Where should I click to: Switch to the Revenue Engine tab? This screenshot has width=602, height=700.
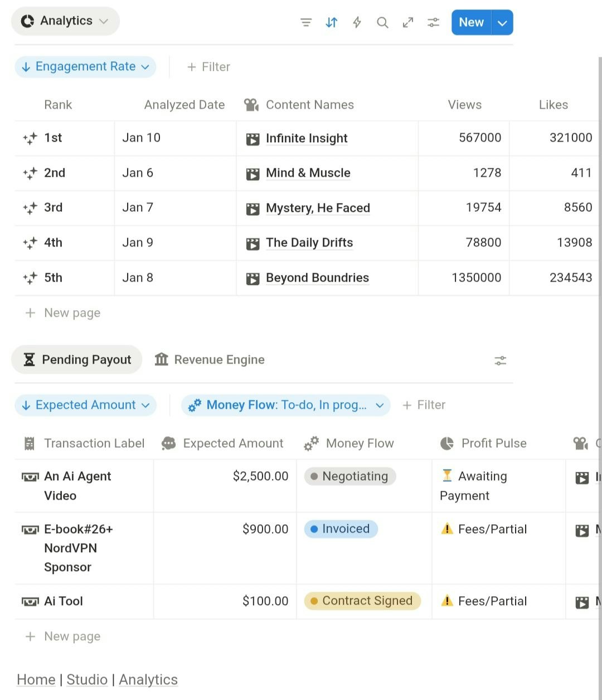(x=210, y=360)
